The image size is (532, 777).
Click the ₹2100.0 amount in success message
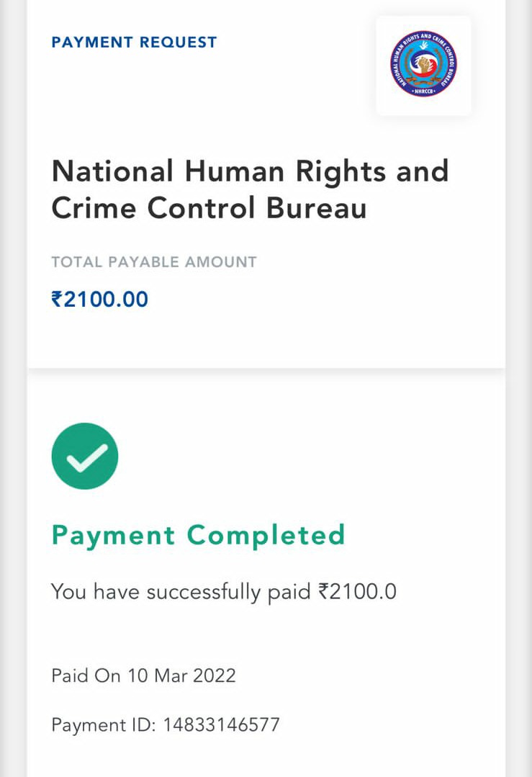click(357, 592)
